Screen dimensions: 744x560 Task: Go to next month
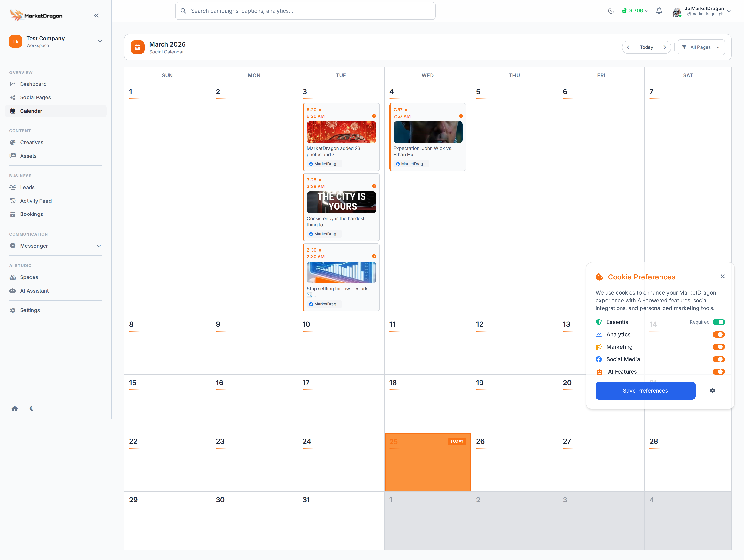click(x=664, y=47)
